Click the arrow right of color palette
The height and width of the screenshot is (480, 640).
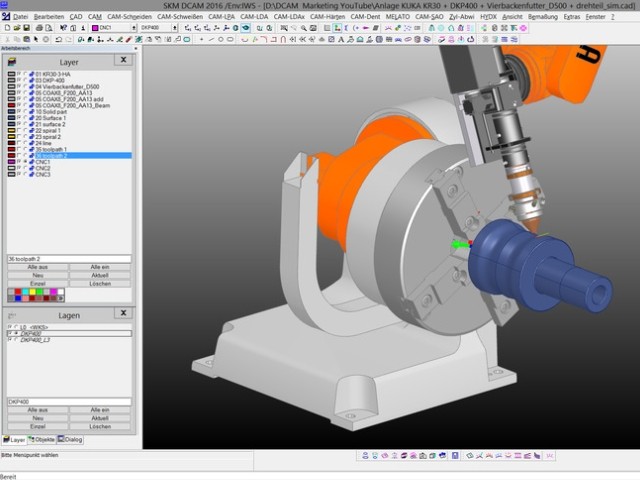(61, 298)
